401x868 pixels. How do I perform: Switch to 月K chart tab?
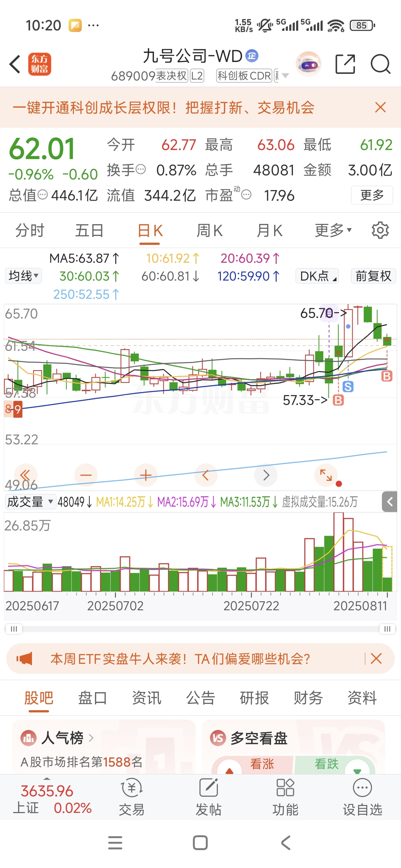coord(269,231)
